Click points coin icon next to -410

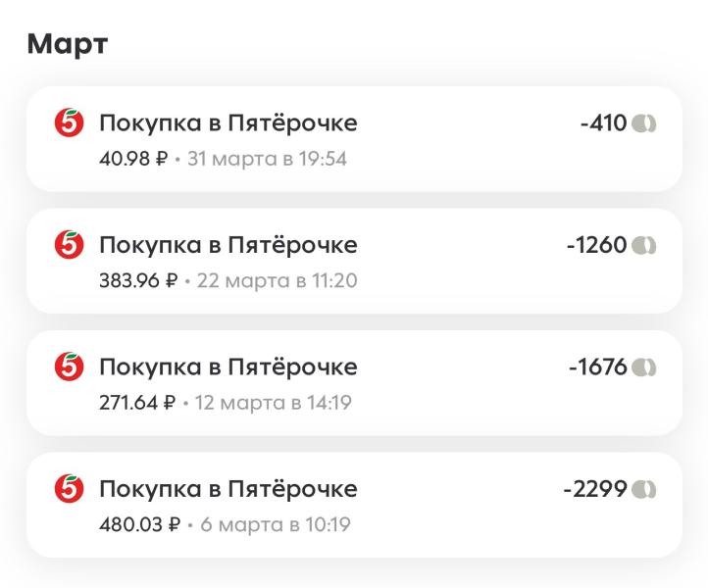[x=644, y=123]
